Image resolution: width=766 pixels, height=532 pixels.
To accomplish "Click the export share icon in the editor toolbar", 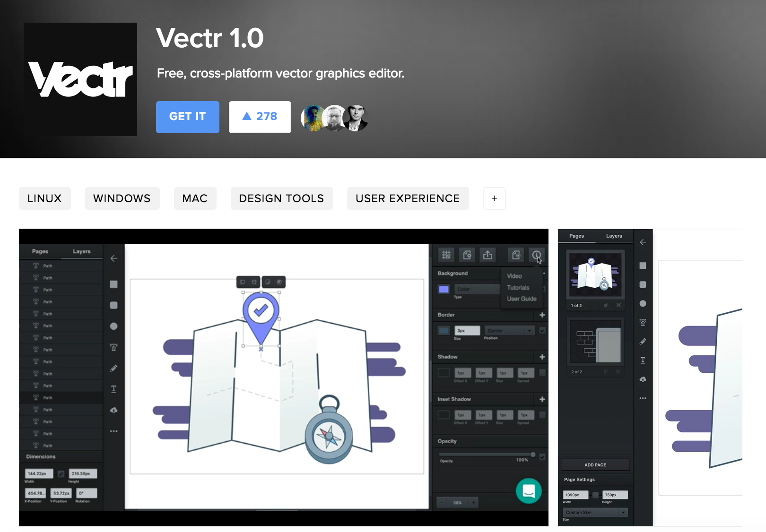I will [x=487, y=255].
